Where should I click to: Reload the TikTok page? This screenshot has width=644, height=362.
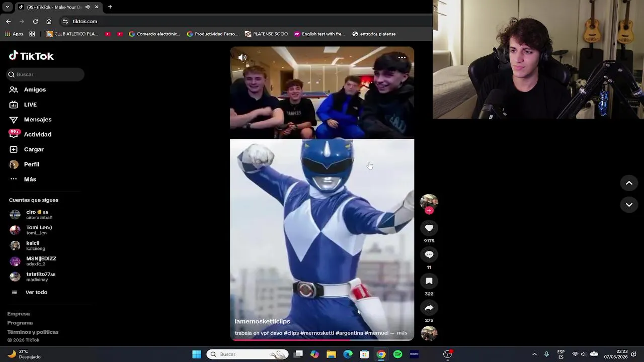(x=35, y=21)
